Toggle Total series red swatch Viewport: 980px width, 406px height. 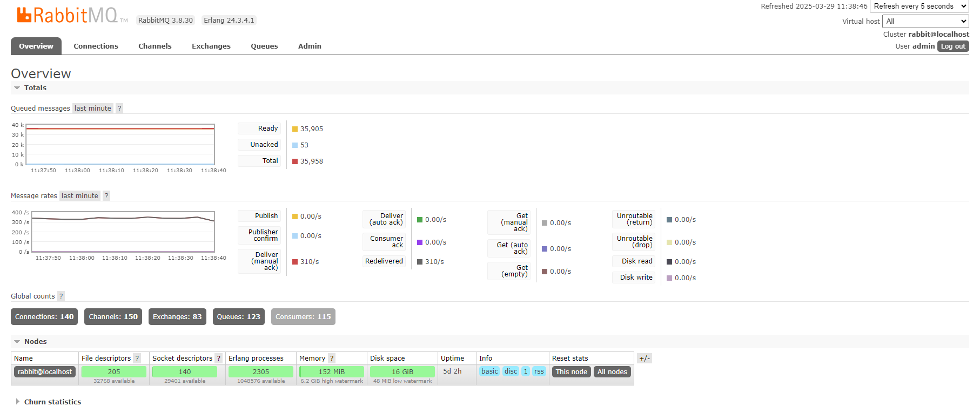coord(295,161)
